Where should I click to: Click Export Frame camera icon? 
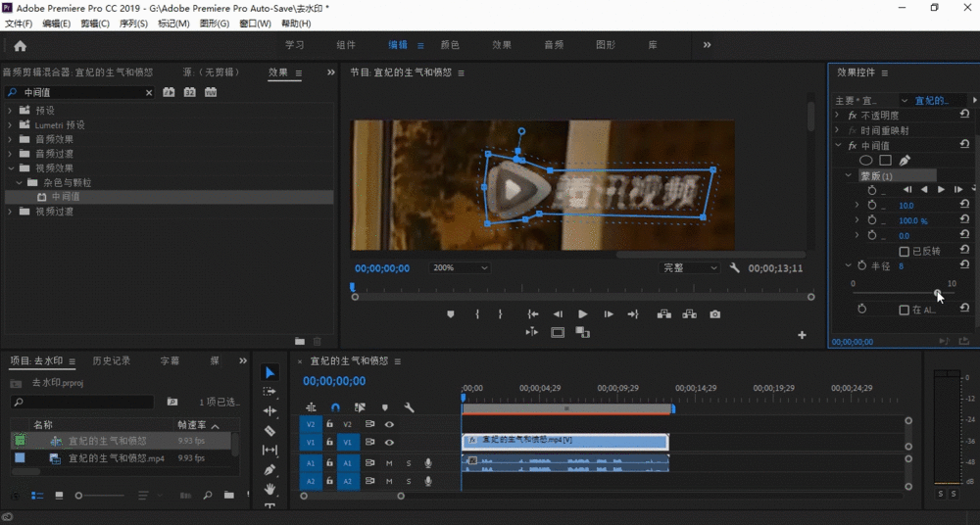point(715,314)
